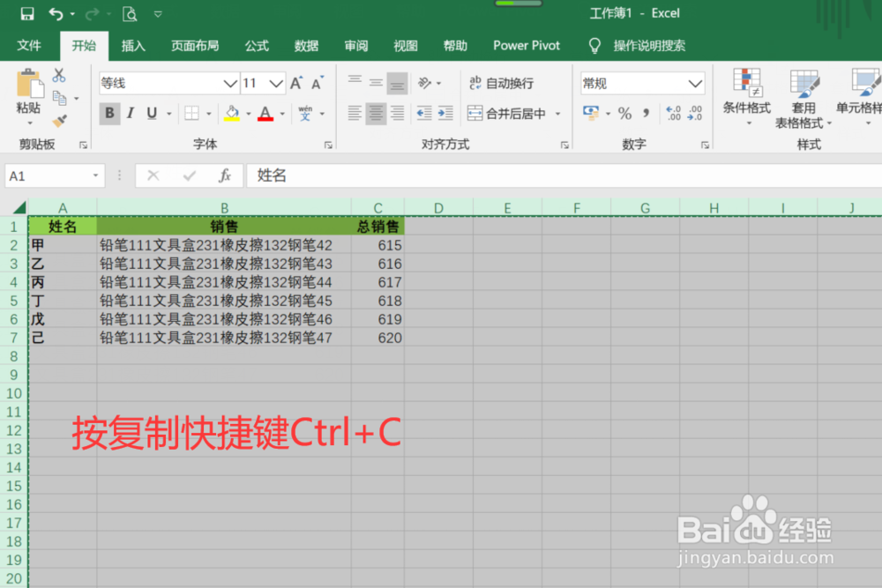Screen dimensions: 882x588
Task: Apply italic formatting
Action: click(130, 114)
